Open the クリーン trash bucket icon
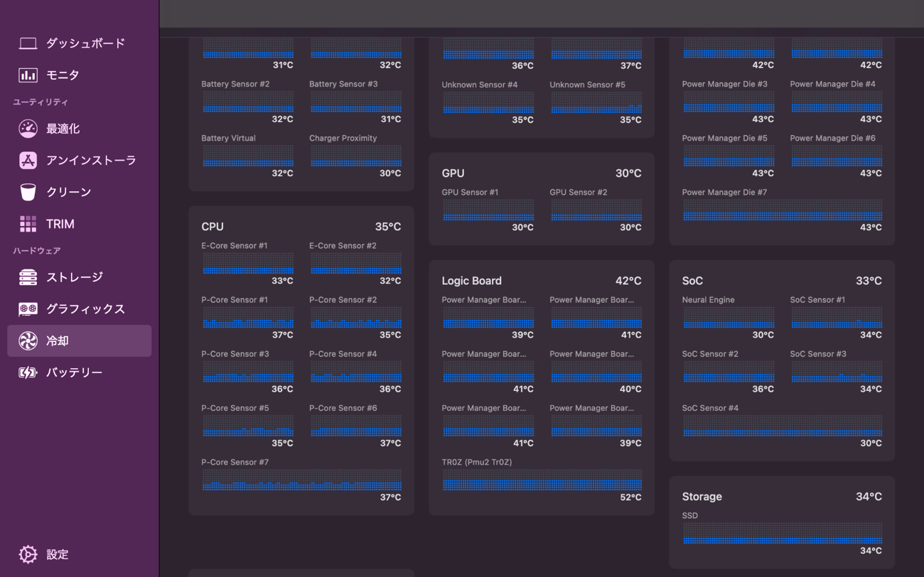The width and height of the screenshot is (924, 577). point(28,192)
